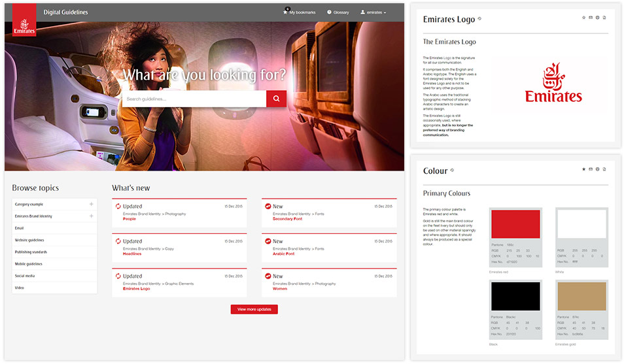Open the updated People entry

pyautogui.click(x=130, y=219)
